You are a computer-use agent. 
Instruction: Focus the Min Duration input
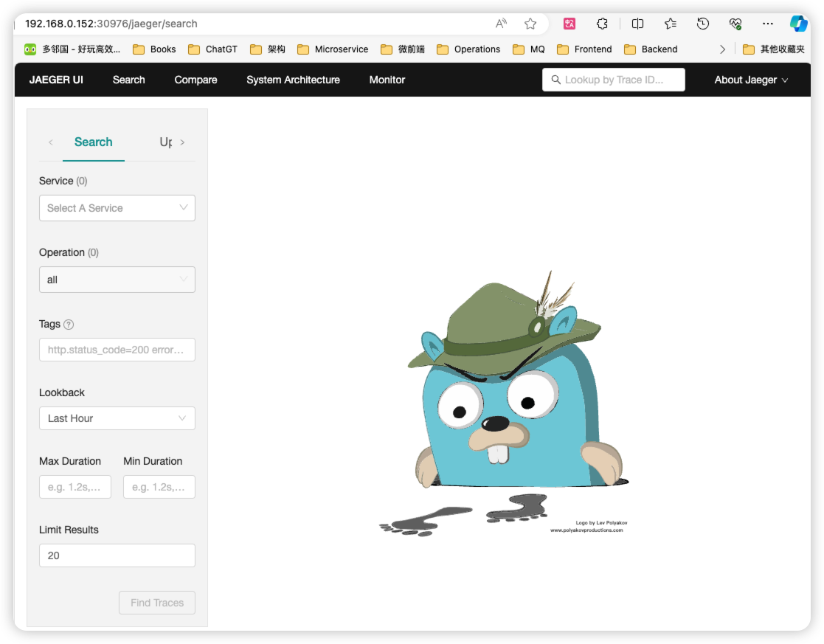[x=159, y=487]
